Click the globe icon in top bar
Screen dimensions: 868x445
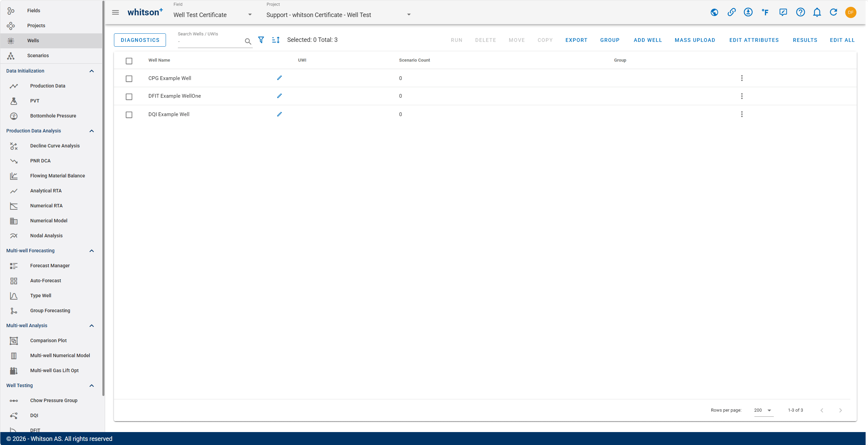(x=714, y=13)
